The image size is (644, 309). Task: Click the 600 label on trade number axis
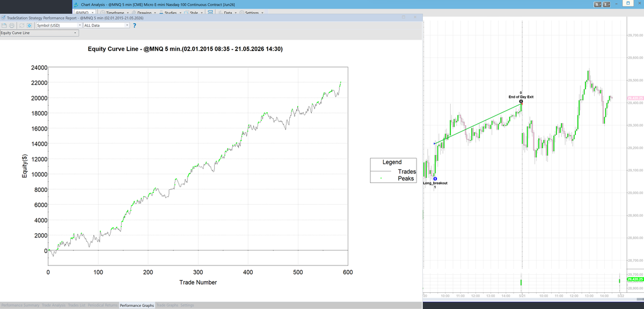tap(347, 272)
